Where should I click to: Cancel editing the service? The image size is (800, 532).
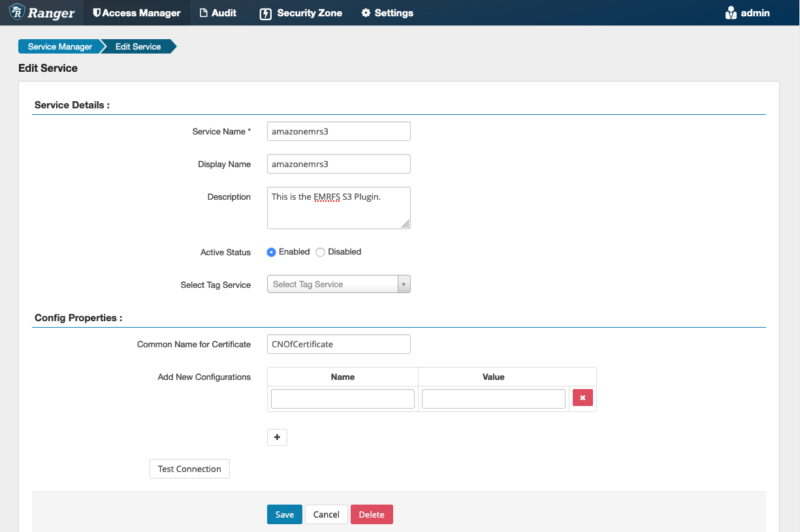click(326, 514)
